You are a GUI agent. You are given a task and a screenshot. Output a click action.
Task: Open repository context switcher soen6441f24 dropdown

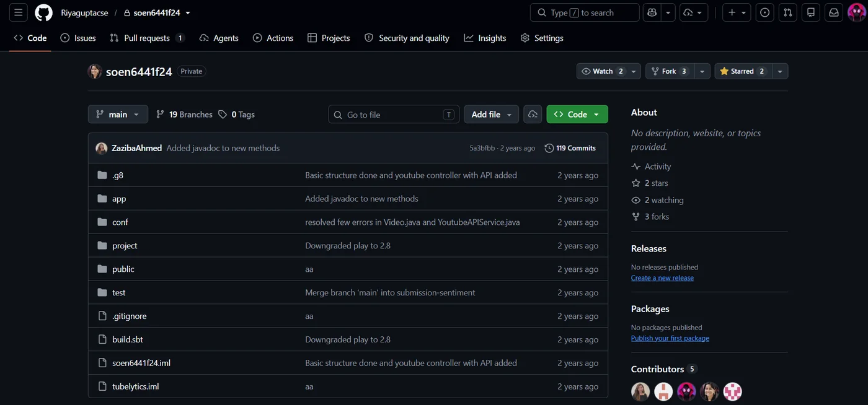tap(157, 12)
